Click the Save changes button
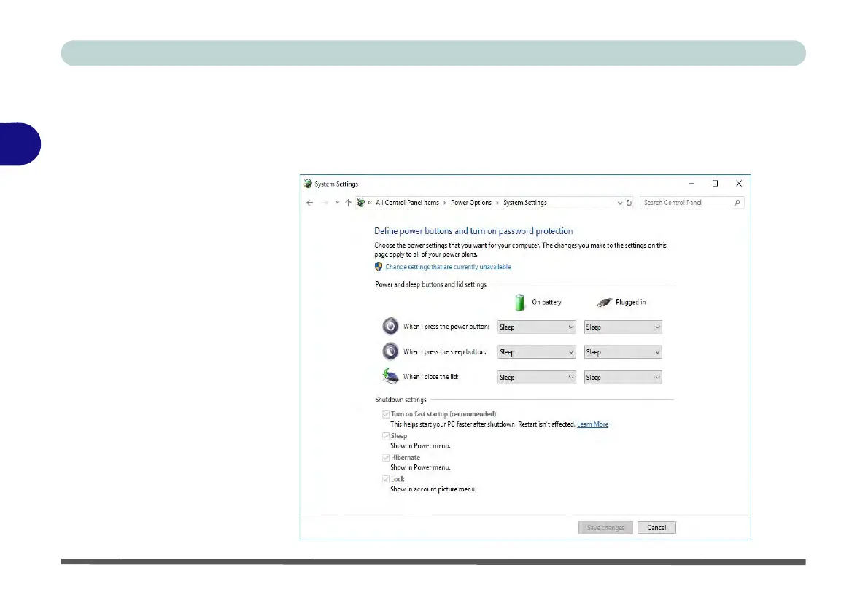The image size is (868, 611). click(x=605, y=527)
